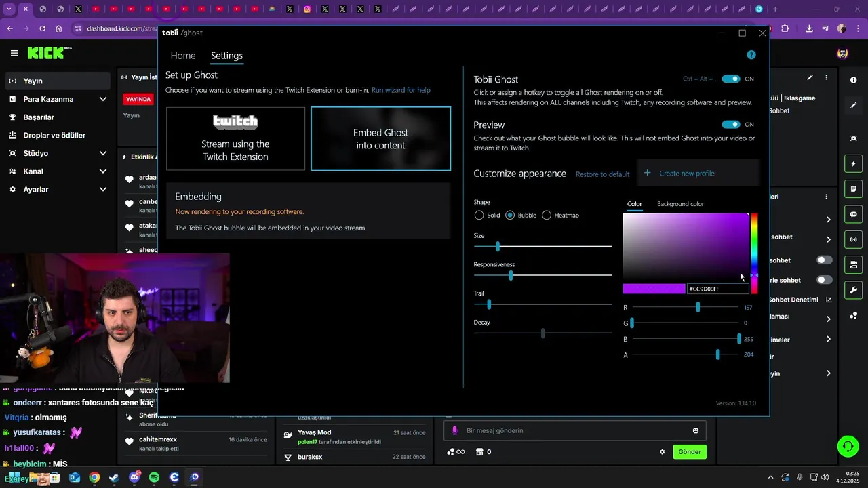868x488 pixels.
Task: Open Droplar ve ödüller in sidebar
Action: (57, 136)
